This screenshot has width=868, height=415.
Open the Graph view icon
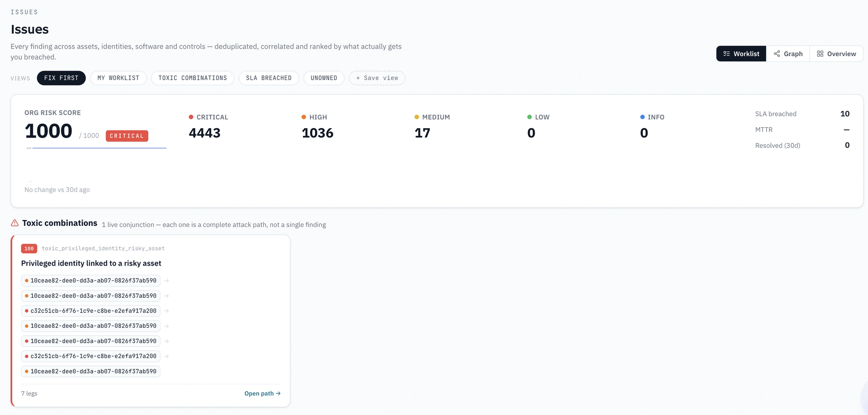(777, 54)
